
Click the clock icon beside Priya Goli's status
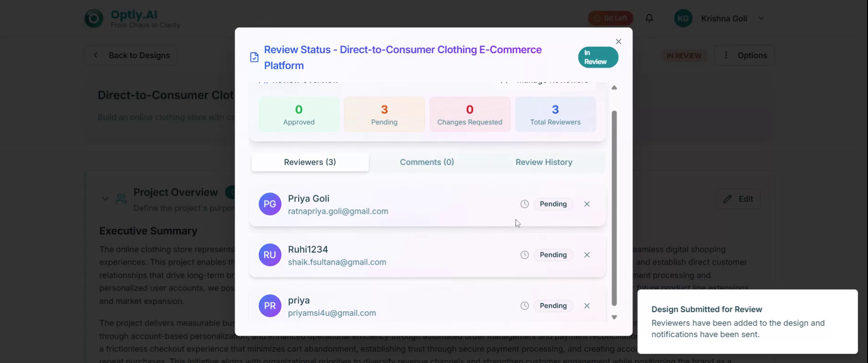[x=524, y=204]
